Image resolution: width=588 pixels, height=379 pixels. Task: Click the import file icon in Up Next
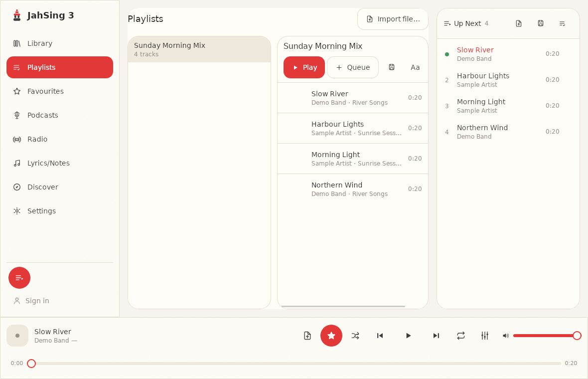(x=519, y=23)
